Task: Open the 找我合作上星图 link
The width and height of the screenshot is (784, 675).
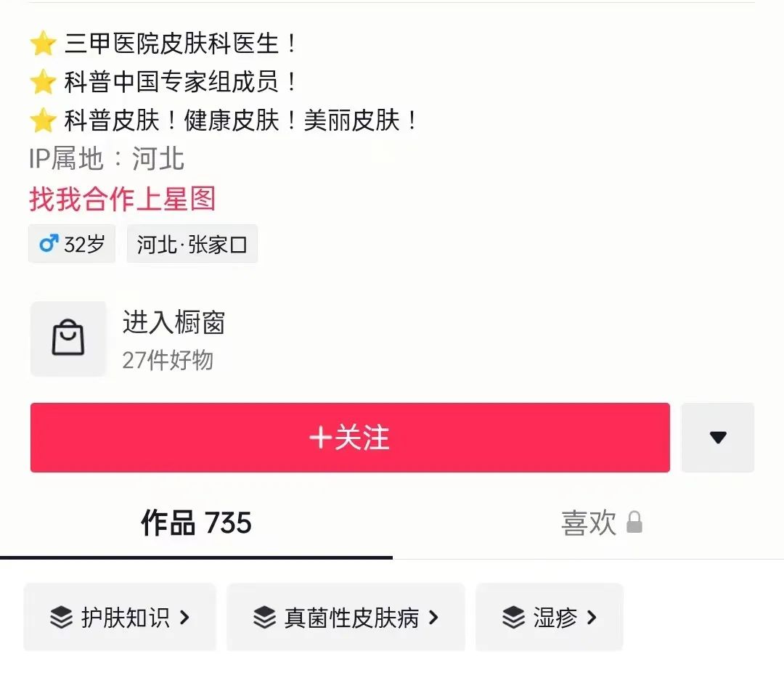Action: click(x=123, y=199)
